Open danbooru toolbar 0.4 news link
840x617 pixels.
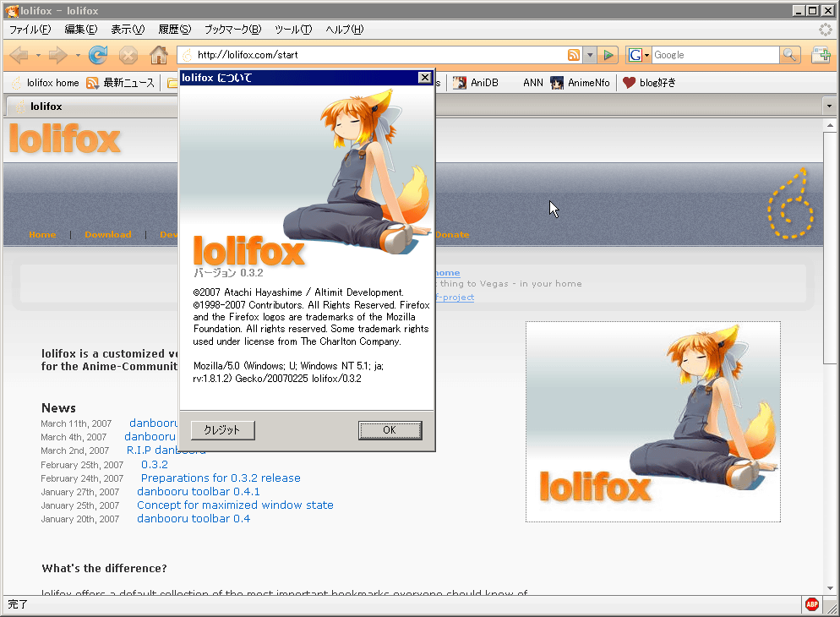pyautogui.click(x=194, y=518)
